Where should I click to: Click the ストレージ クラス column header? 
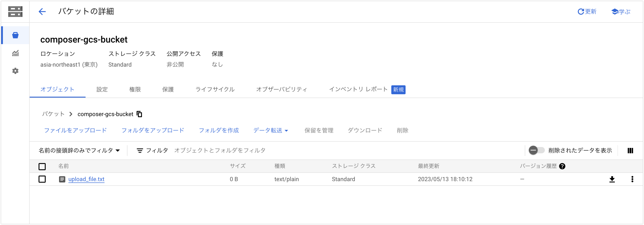354,166
